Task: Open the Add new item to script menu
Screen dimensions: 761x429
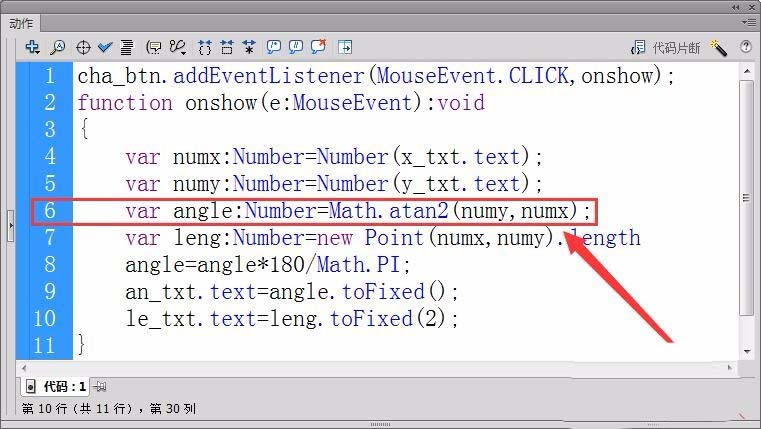Action: click(x=32, y=47)
